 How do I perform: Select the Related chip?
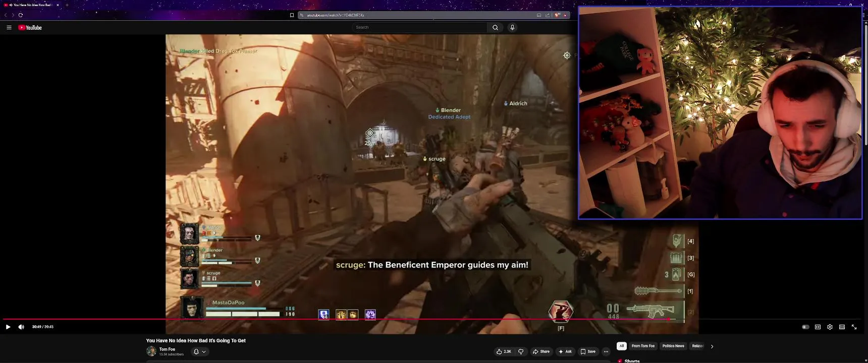pyautogui.click(x=698, y=346)
